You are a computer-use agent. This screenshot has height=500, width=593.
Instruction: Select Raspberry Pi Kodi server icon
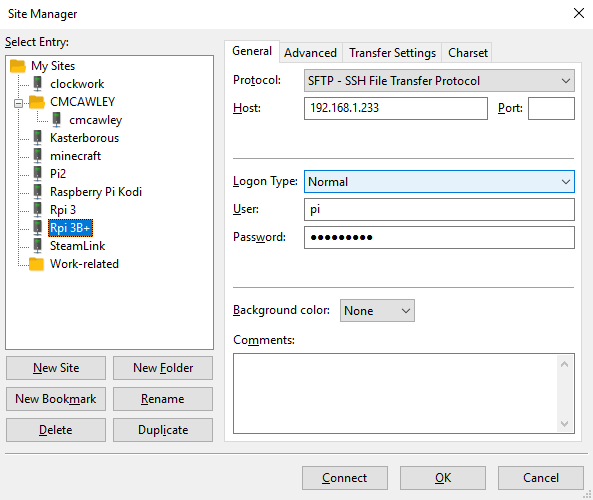point(37,191)
